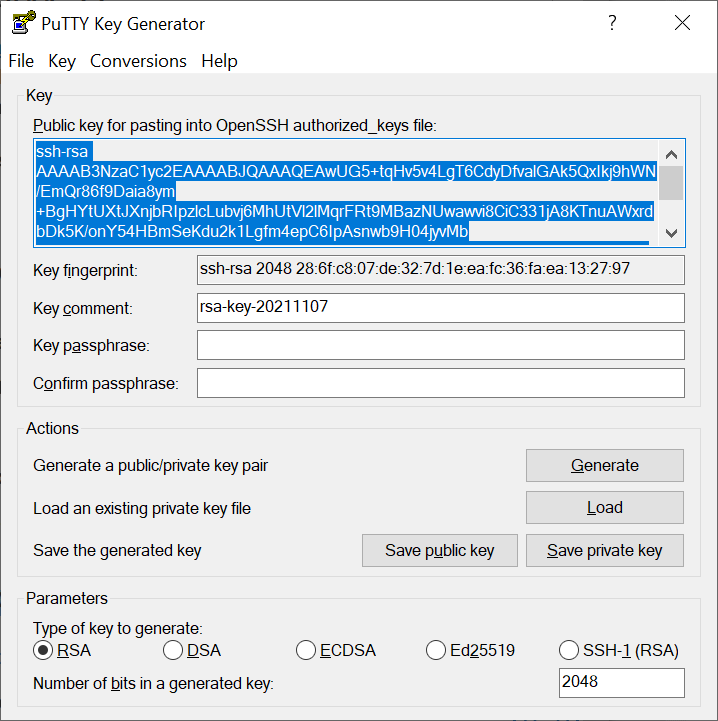Click 'Load an existing private key file' text
This screenshot has width=718, height=721.
[142, 509]
